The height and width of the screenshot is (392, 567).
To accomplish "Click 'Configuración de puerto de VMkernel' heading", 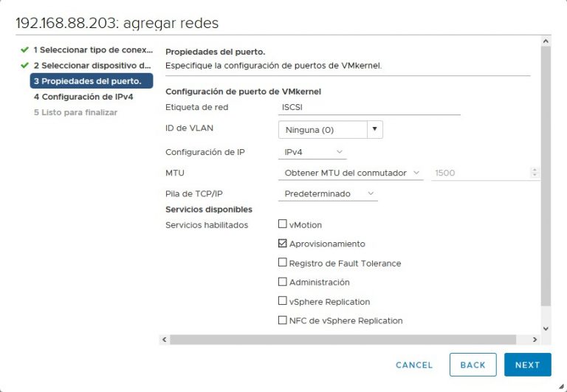I will 243,92.
